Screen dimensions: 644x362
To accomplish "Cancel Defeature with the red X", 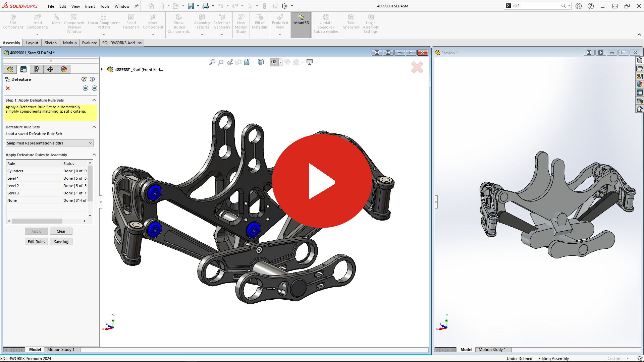I will point(8,88).
